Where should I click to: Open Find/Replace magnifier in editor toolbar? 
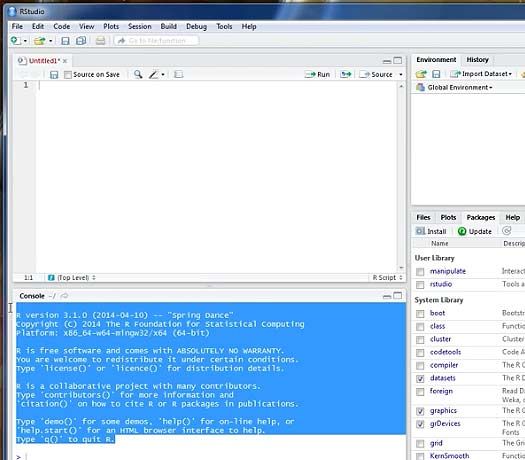tap(138, 74)
